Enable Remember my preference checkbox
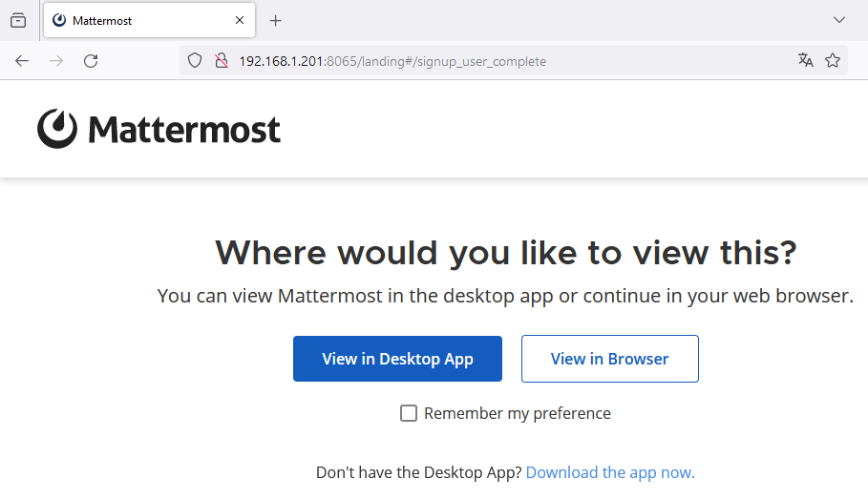 [x=409, y=413]
